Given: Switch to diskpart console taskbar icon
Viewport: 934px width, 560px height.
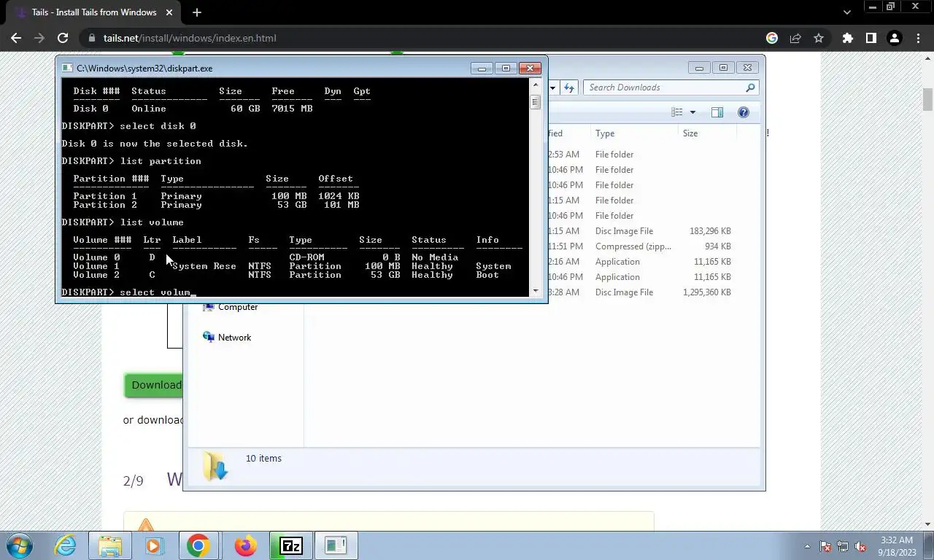Looking at the screenshot, I should (x=336, y=545).
